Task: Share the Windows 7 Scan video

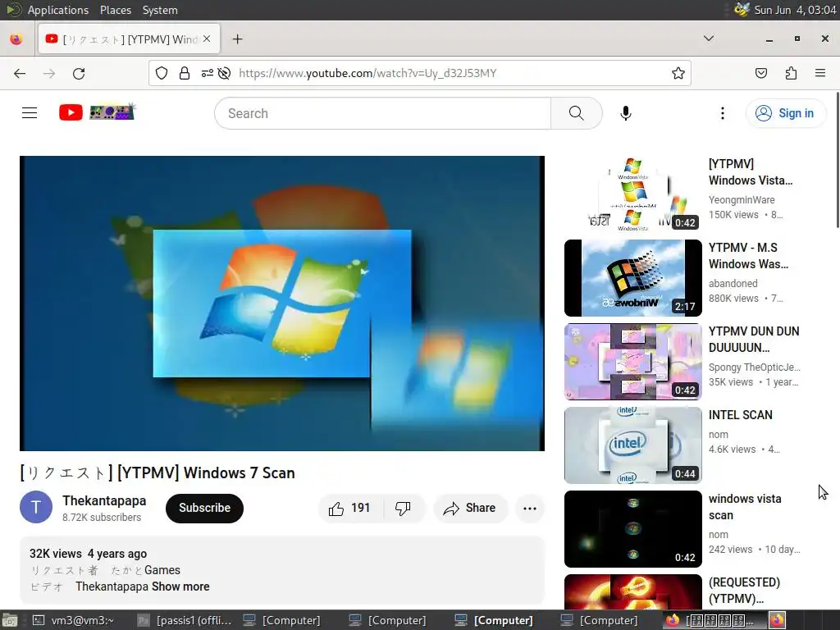Action: [x=470, y=508]
